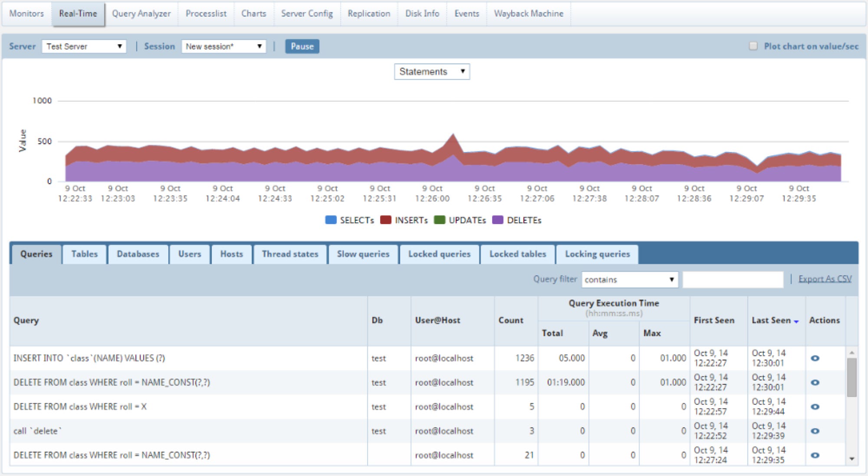Click the query table scrollbar thumb
The height and width of the screenshot is (476, 868).
click(x=852, y=377)
